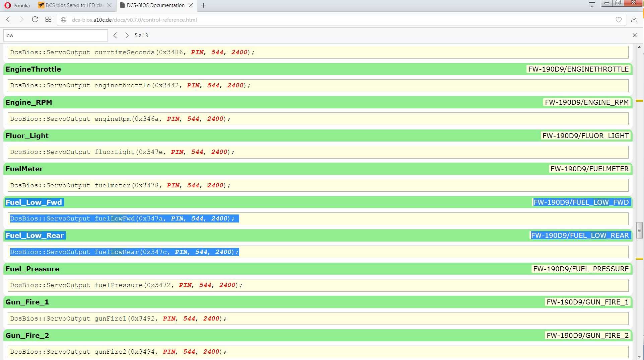This screenshot has height=360, width=644.
Task: Click FW-190D9/FUEL_LOW_FWD identifier
Action: point(581,202)
